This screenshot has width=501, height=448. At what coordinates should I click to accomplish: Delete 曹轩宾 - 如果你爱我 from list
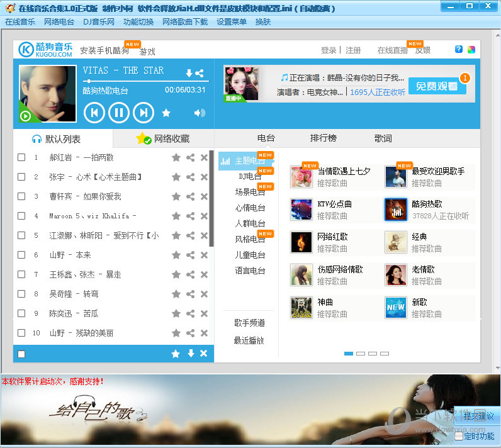click(204, 197)
